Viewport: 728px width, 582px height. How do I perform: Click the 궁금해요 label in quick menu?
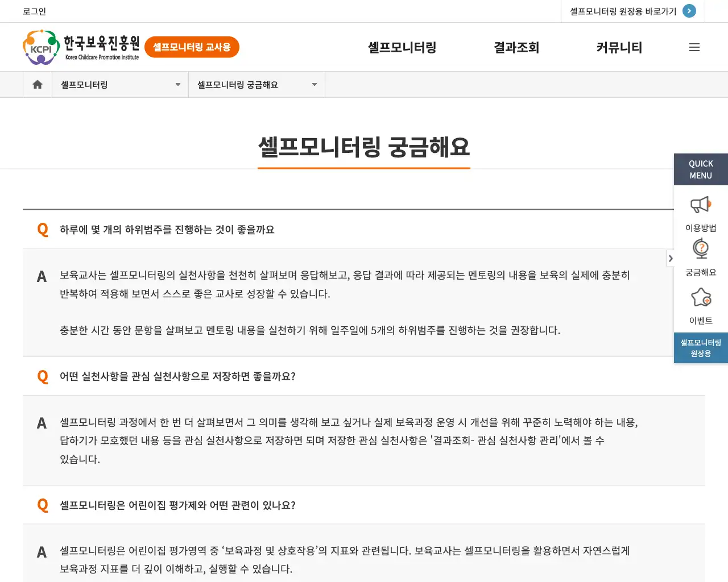701,272
